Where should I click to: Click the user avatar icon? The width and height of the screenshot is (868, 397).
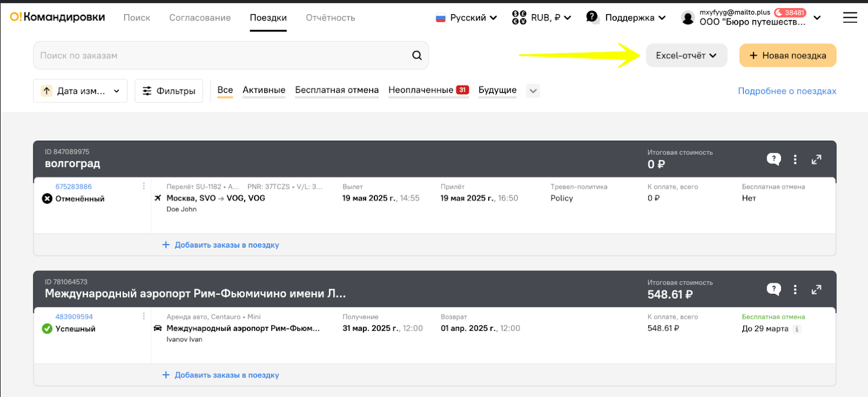[x=688, y=18]
